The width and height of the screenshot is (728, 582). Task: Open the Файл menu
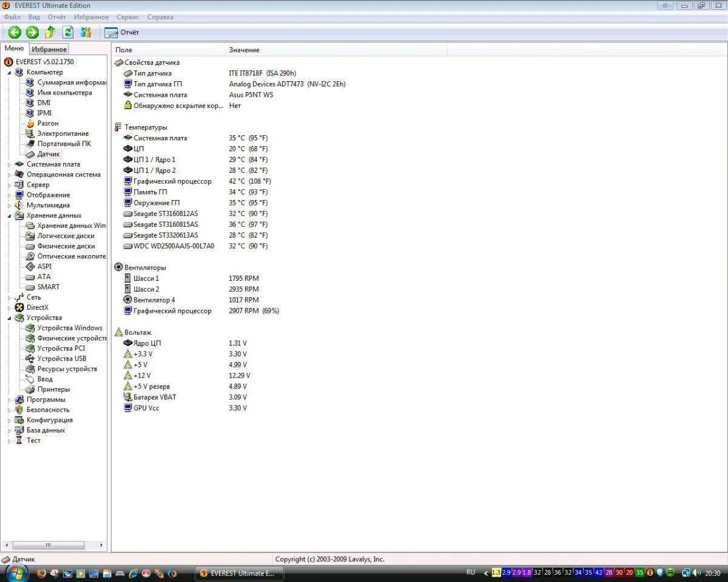click(12, 17)
